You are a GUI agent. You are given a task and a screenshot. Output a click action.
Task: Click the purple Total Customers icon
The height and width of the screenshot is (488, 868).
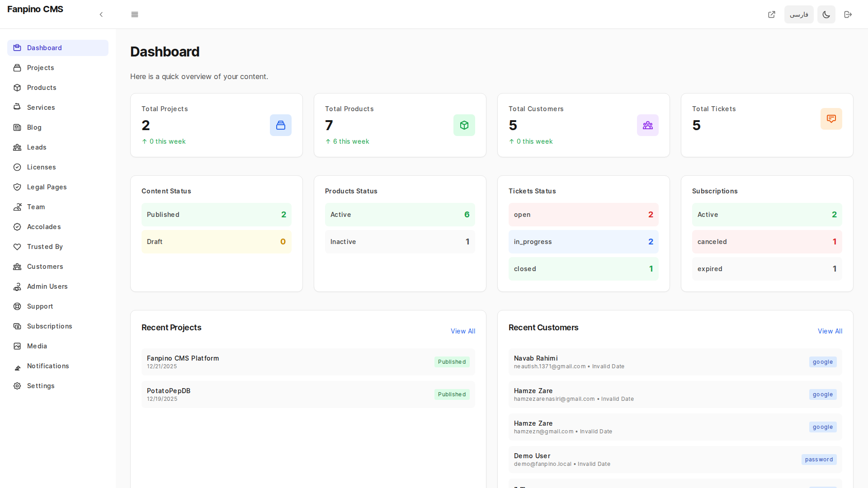tap(648, 125)
